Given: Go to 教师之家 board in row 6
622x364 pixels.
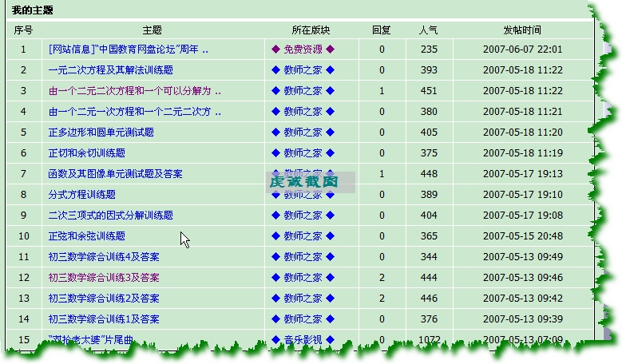Looking at the screenshot, I should [x=303, y=153].
